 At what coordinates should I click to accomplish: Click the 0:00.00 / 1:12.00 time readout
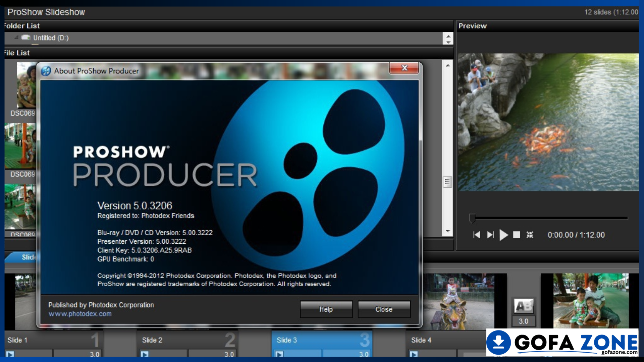tap(576, 235)
